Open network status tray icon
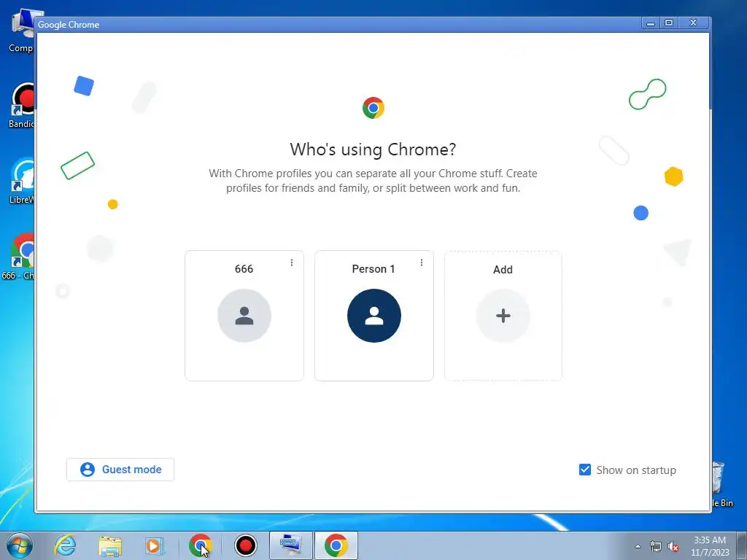This screenshot has width=747, height=560. pyautogui.click(x=656, y=546)
